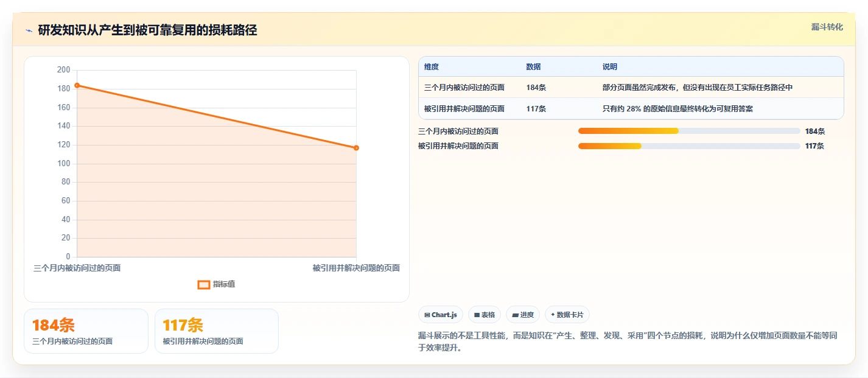Click the y-axis value 100

pyautogui.click(x=64, y=164)
